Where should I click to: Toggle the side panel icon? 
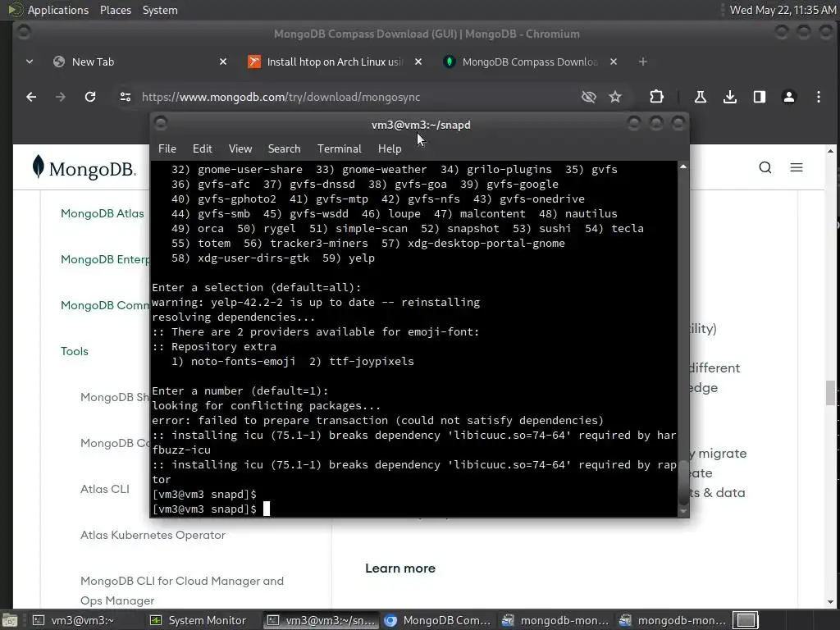click(759, 97)
